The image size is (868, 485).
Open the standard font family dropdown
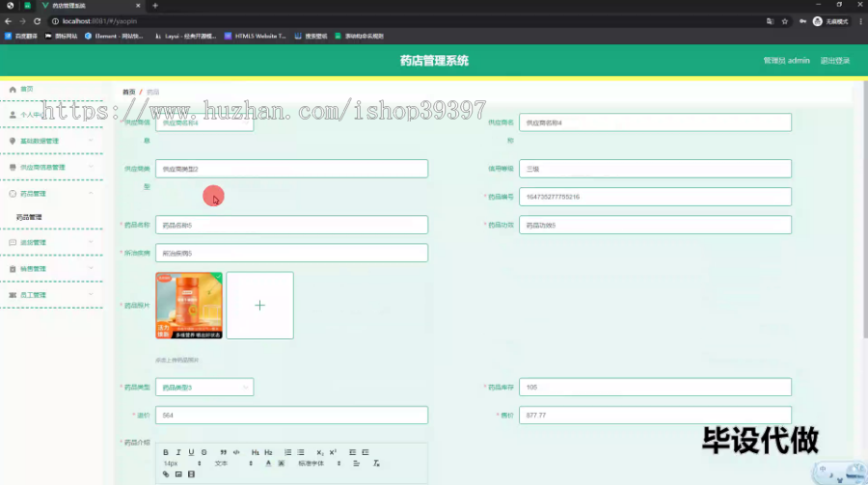(x=319, y=464)
